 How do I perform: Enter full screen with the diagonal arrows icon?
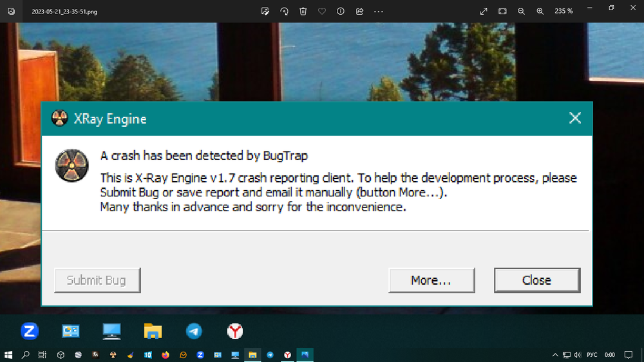coord(484,12)
